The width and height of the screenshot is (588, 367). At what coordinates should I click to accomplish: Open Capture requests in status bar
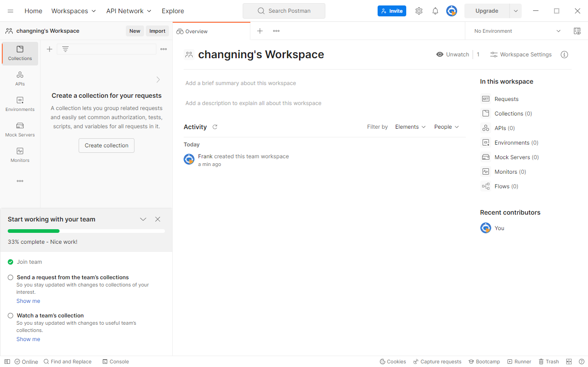tap(437, 362)
